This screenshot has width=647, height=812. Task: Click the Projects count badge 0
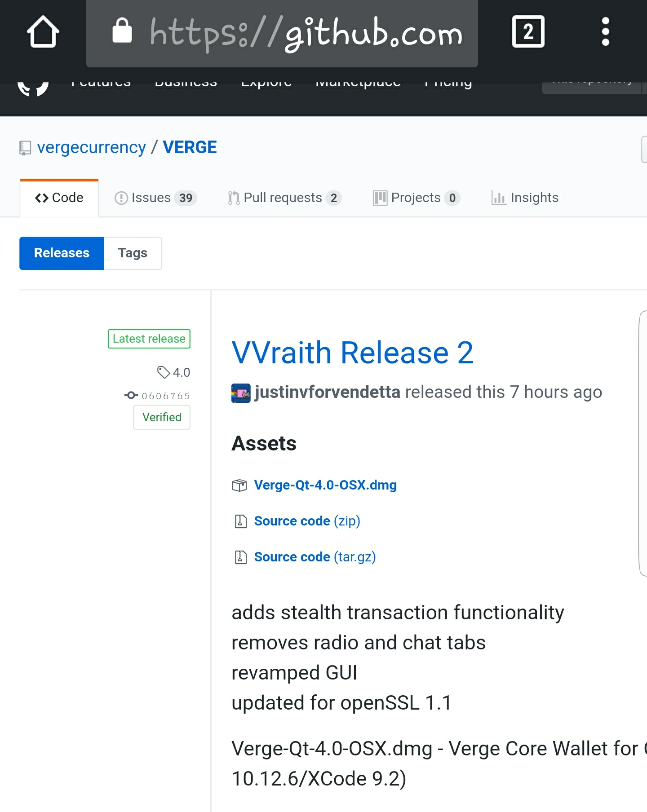(x=452, y=198)
